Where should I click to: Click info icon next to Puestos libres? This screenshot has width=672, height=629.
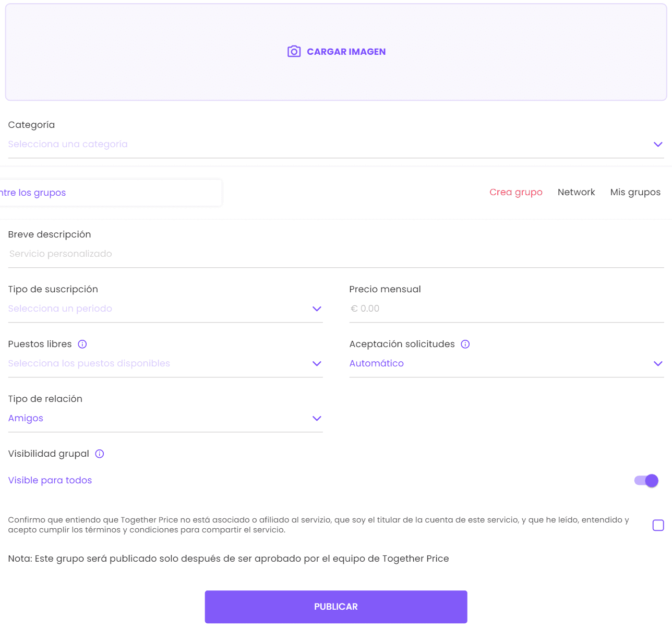click(x=82, y=344)
